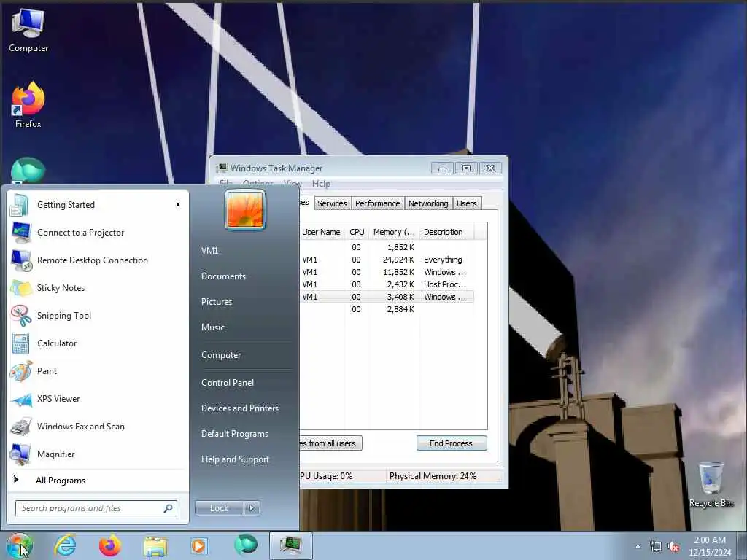Screen dimensions: 747x560
Task: Open the Help menu in Task Manager
Action: (x=321, y=184)
